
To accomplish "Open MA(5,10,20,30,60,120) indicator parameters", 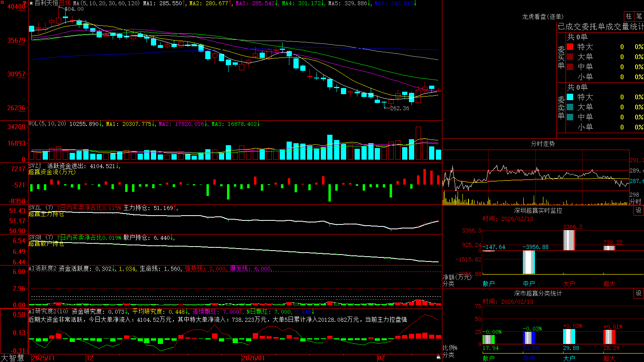I will click(106, 3).
